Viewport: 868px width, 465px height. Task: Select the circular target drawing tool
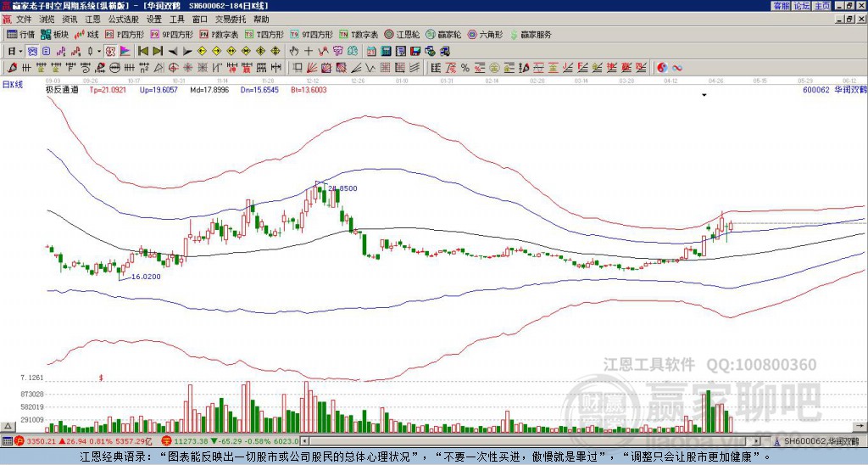pyautogui.click(x=173, y=68)
